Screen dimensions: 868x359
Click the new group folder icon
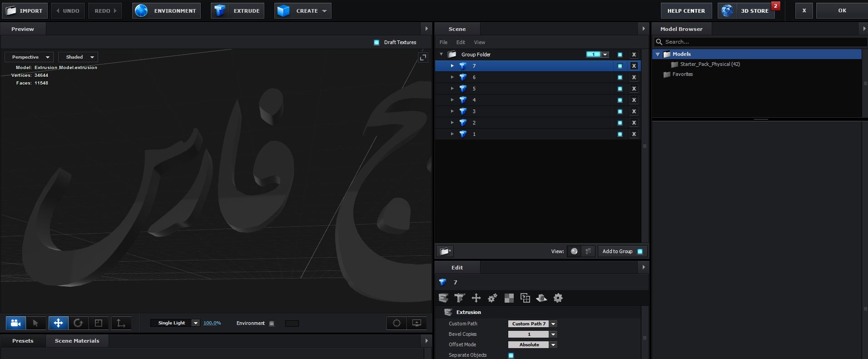pos(445,251)
